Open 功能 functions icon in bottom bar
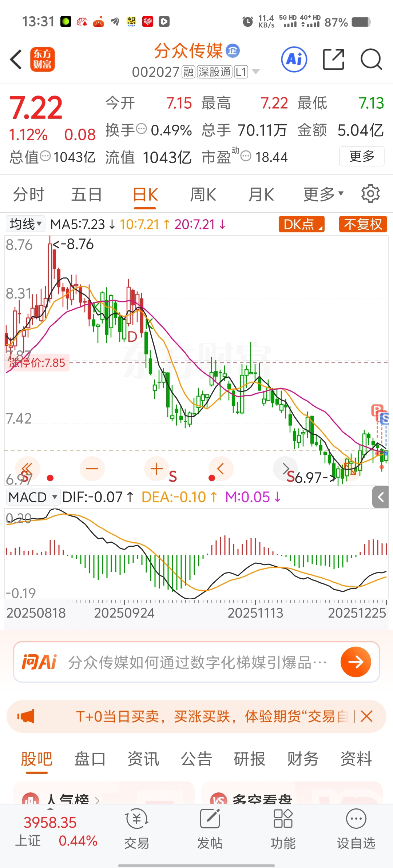Viewport: 393px width, 868px height. tap(283, 829)
